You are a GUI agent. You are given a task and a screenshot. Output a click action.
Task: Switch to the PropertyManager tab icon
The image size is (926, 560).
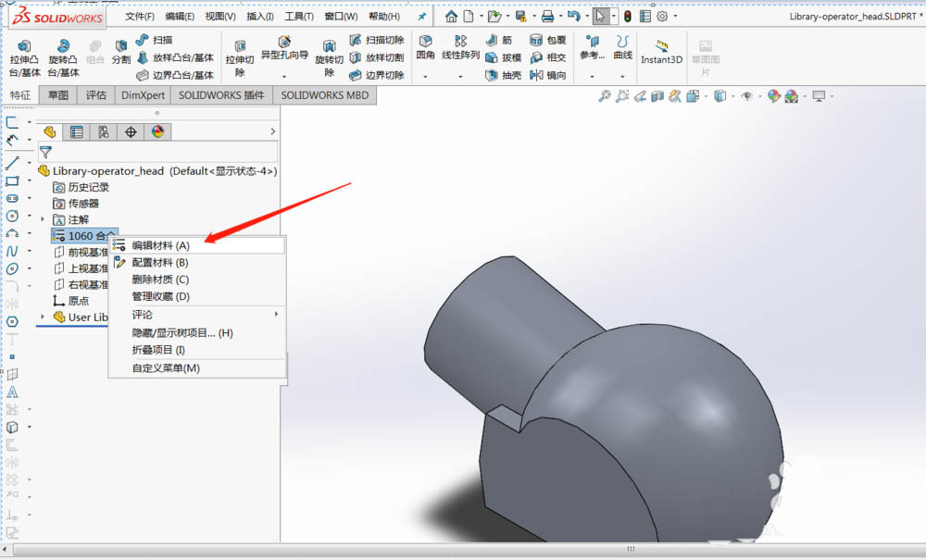coord(76,132)
